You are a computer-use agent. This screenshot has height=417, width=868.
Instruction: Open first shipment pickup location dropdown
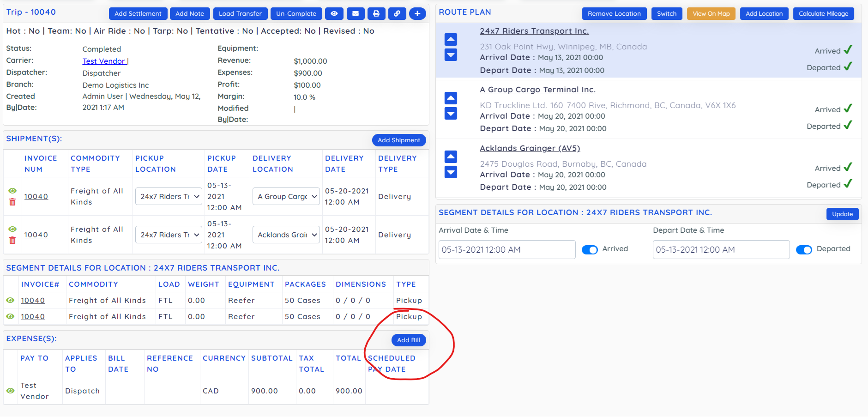(x=169, y=197)
